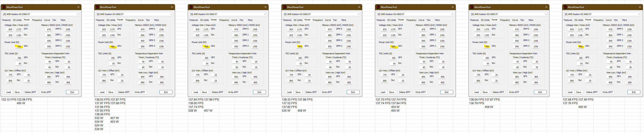Close the MorePowerTool window with 800 W limit
644x134 pixels.
coord(640,7)
